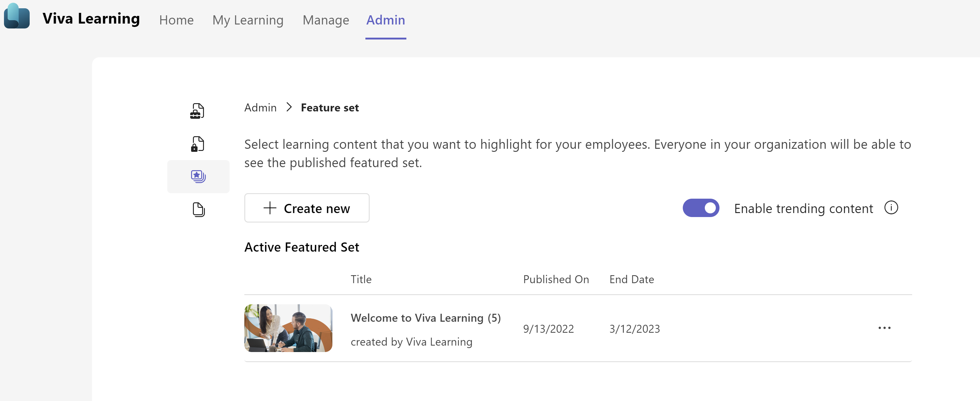Viewport: 980px width, 401px height.
Task: Click the created by Viva Learning text
Action: coord(411,342)
